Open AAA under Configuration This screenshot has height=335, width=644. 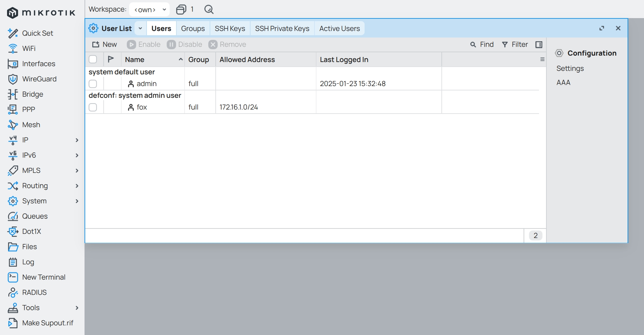(563, 82)
